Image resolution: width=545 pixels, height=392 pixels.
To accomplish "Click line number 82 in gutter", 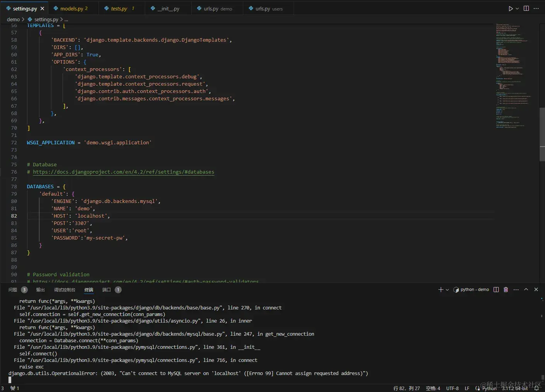I will [x=14, y=216].
